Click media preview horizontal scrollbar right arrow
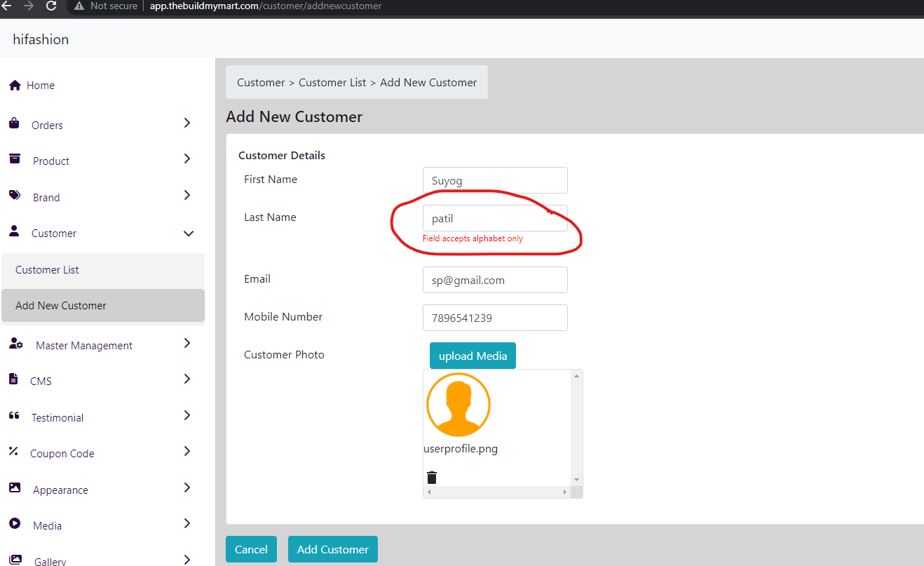This screenshot has height=566, width=924. point(565,492)
